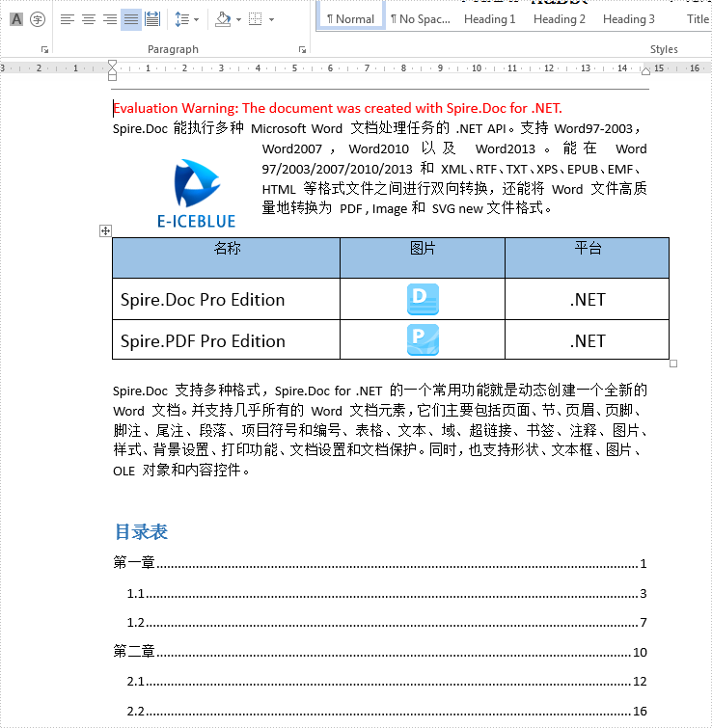Click the Line and Paragraph Spacing icon

182,19
